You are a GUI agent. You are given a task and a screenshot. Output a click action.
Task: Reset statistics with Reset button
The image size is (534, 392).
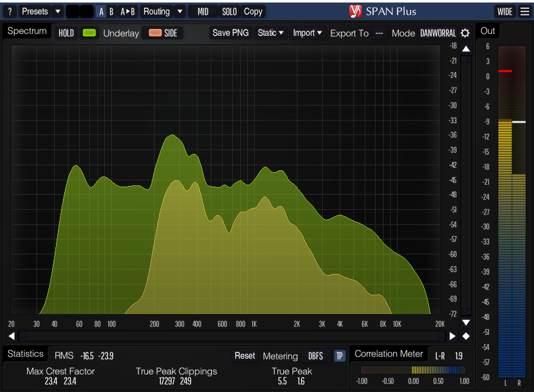(x=245, y=356)
